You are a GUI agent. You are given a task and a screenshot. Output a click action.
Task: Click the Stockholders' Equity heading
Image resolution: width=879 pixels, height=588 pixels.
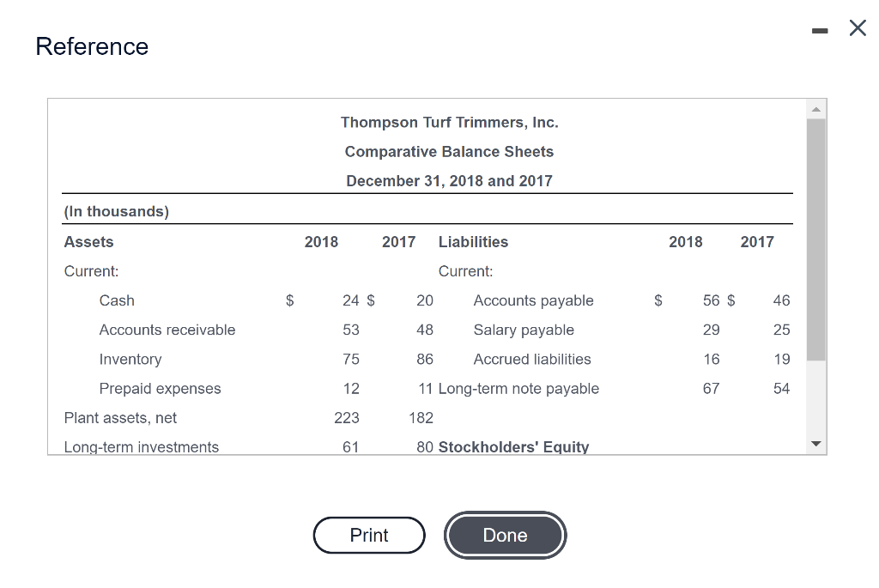click(513, 446)
